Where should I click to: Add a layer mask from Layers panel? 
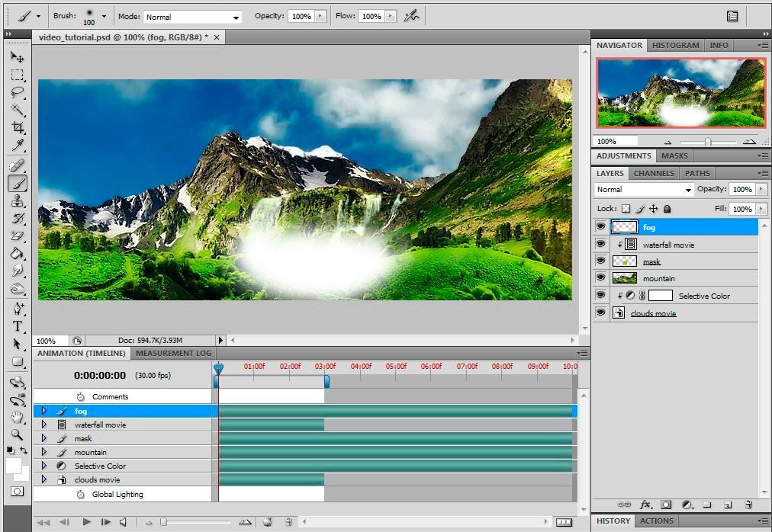pyautogui.click(x=666, y=505)
